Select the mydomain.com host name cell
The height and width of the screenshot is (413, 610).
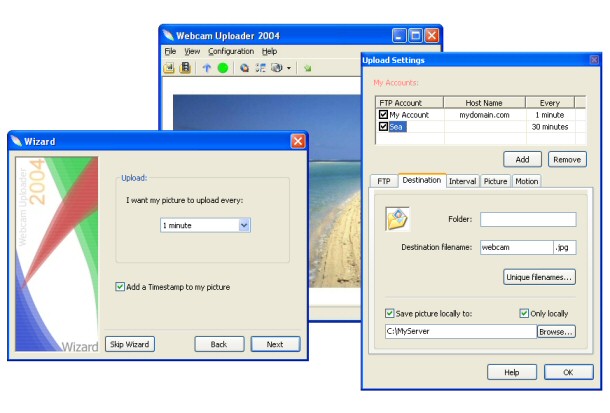point(484,115)
